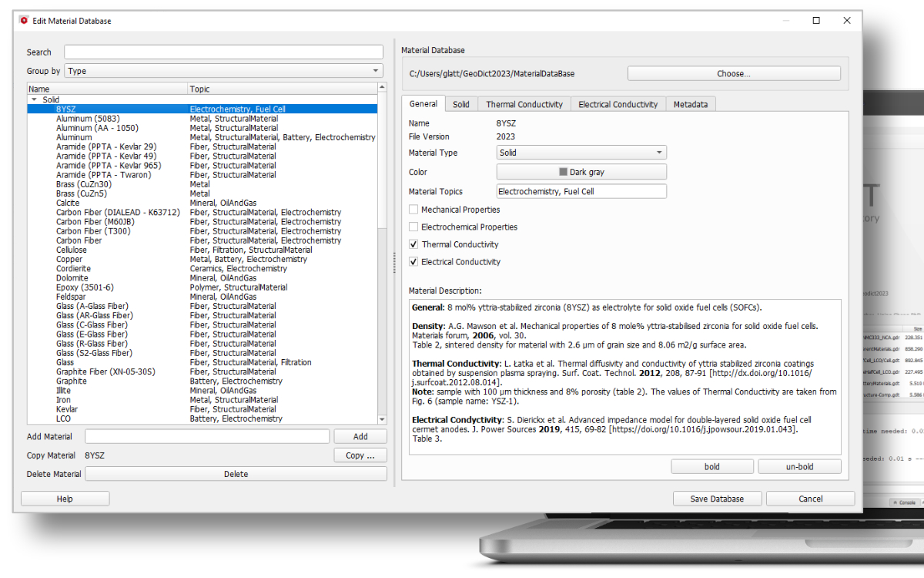The height and width of the screenshot is (578, 924).
Task: Apply bold formatting to description text
Action: coord(711,465)
